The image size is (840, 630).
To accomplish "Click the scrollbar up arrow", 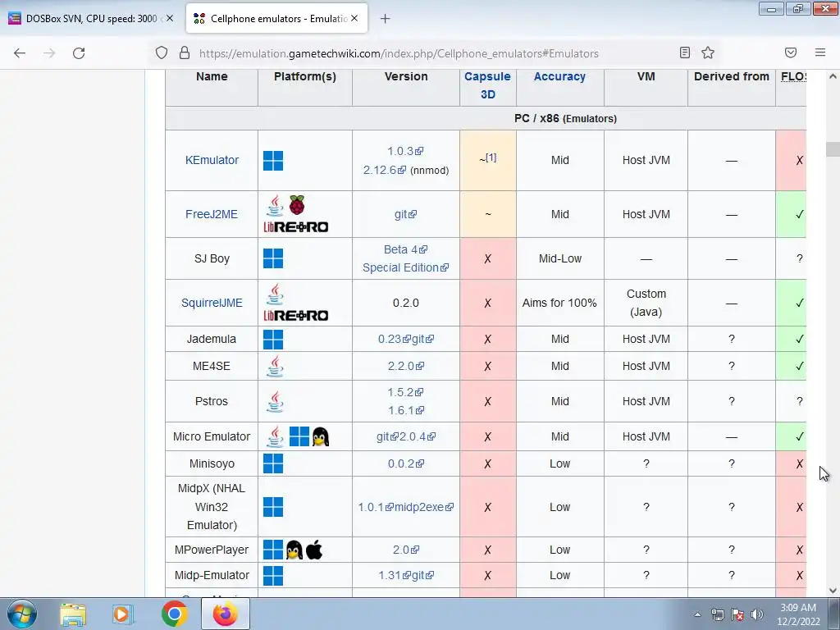I will [833, 76].
